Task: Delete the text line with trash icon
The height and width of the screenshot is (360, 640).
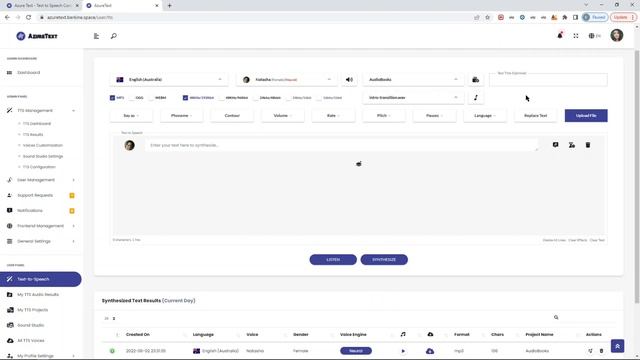Action: point(588,145)
